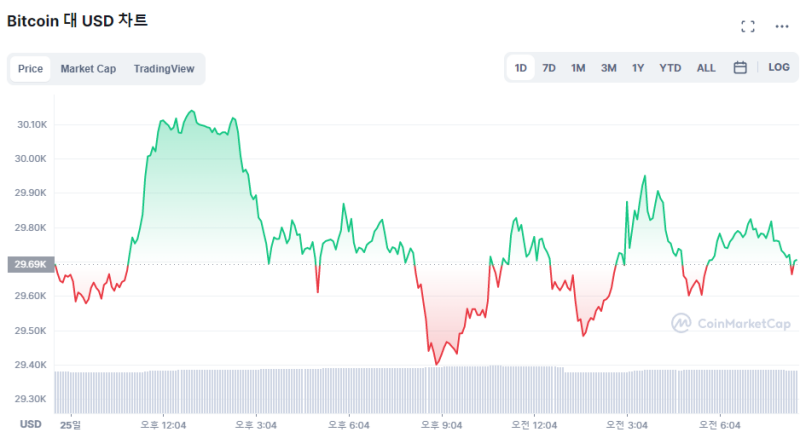Screen dimensions: 800x432
Task: Click the CoinMarketCap watermark logo
Action: coord(730,323)
